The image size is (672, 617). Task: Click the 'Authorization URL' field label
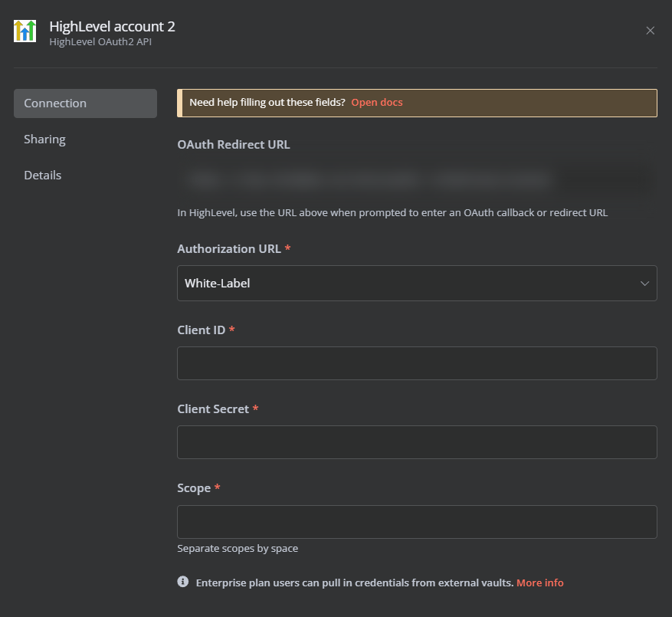pos(229,249)
